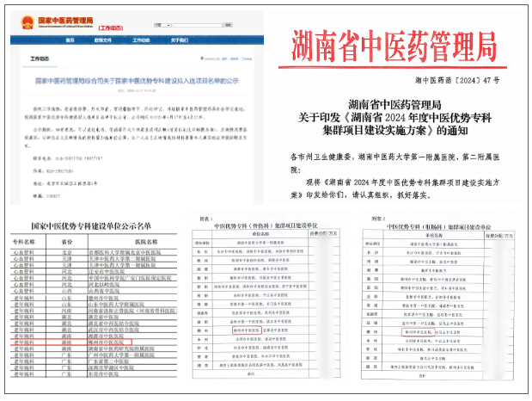Click the national emblem logo on the website
The height and width of the screenshot is (401, 532).
(28, 22)
